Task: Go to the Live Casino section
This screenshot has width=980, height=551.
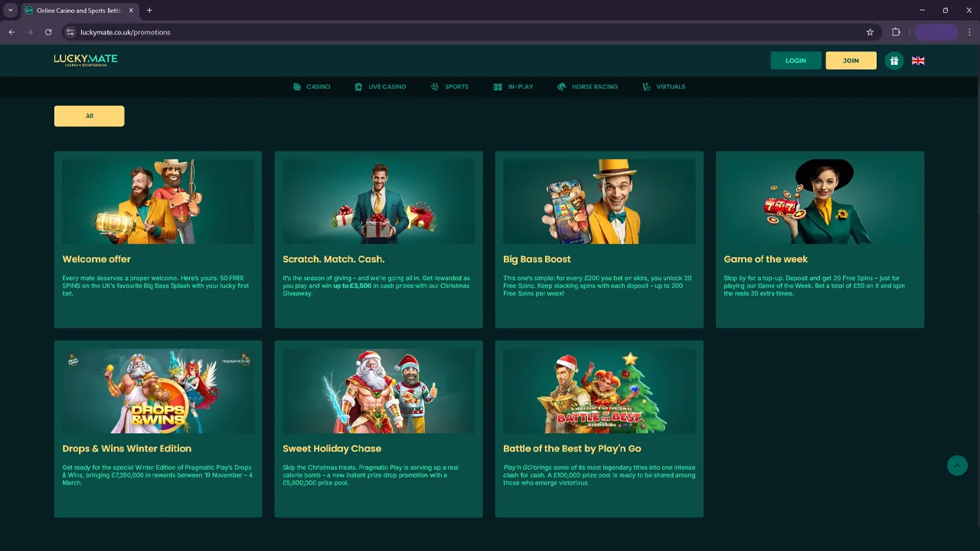Action: click(380, 86)
